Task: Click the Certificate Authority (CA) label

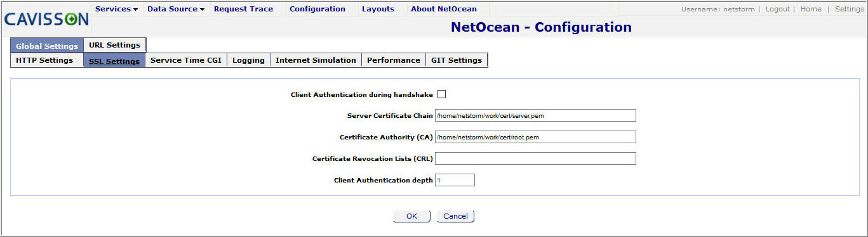Action: (x=386, y=138)
